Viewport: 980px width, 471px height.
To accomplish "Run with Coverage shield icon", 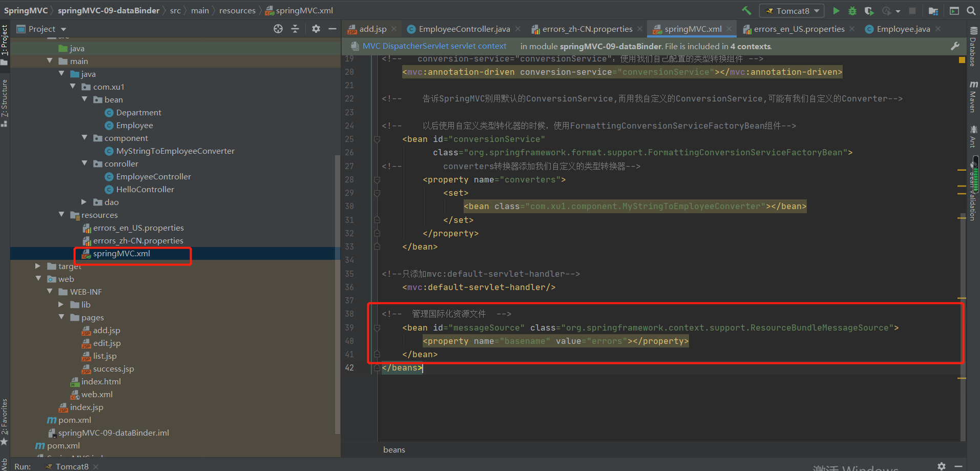I will pos(869,11).
